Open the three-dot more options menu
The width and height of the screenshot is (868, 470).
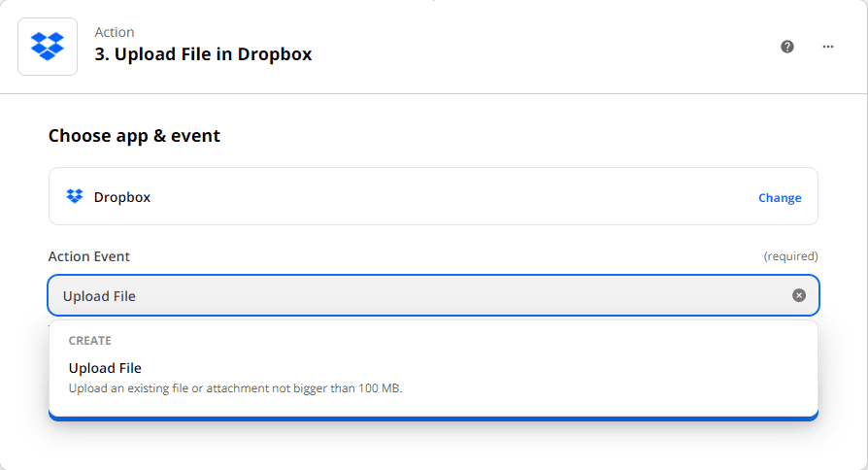pos(828,47)
